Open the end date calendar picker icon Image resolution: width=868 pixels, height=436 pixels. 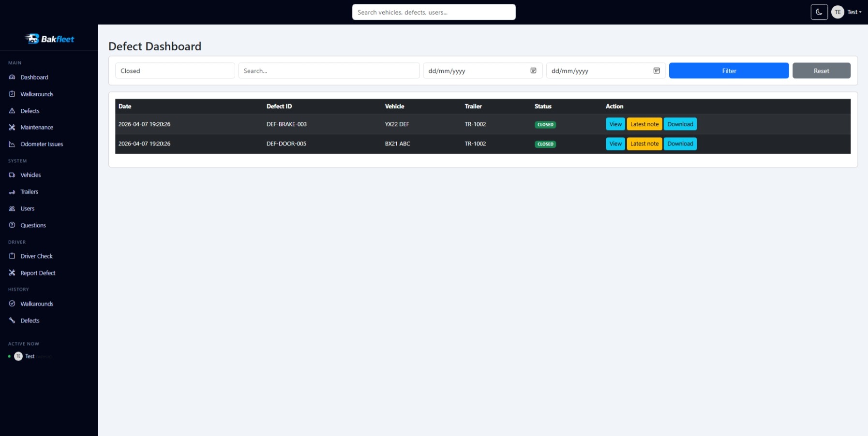[x=656, y=71]
